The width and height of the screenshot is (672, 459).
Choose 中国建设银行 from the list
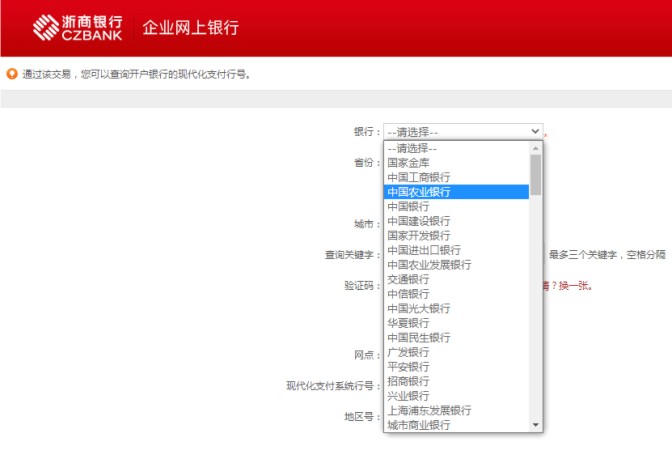point(456,221)
